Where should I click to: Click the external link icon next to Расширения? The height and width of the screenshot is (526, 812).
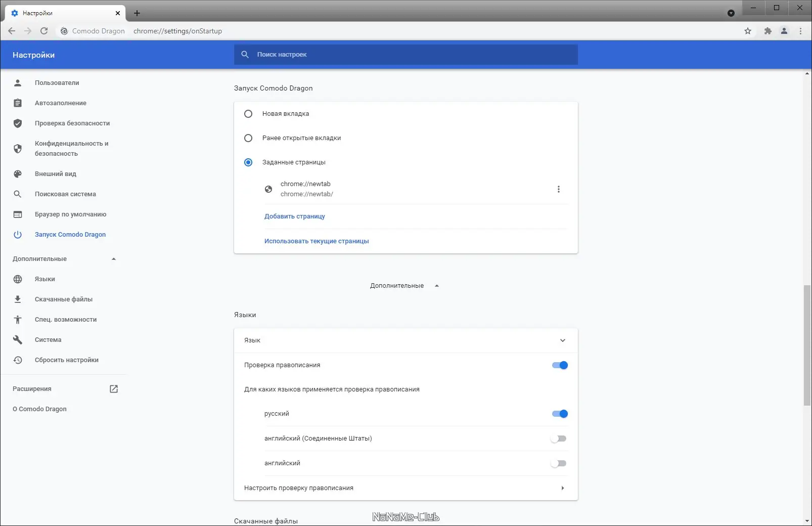coord(114,389)
